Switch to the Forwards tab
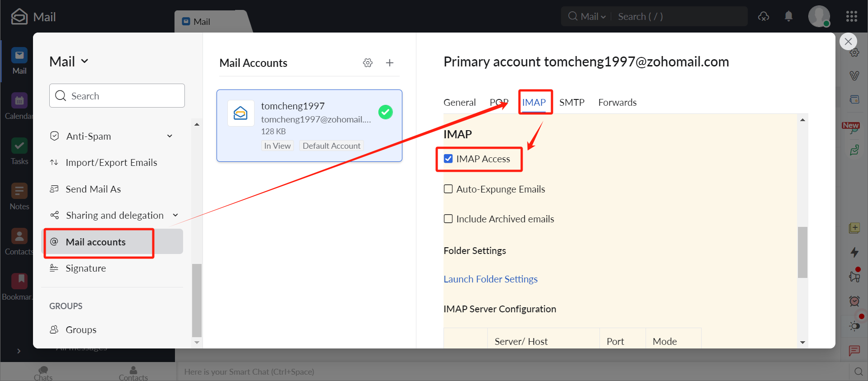868x381 pixels. (x=617, y=103)
